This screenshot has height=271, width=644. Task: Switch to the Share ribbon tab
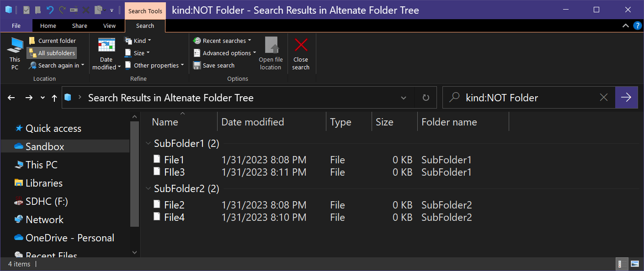(80, 26)
